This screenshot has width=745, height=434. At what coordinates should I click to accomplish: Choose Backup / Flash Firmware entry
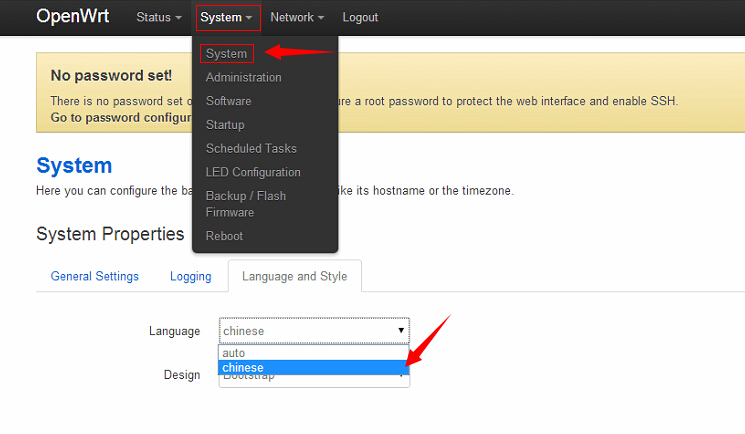pyautogui.click(x=246, y=204)
